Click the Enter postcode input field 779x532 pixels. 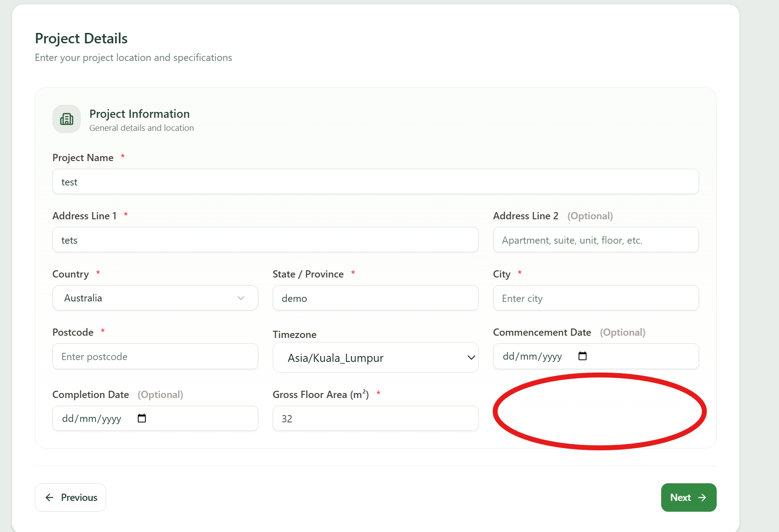pyautogui.click(x=155, y=356)
